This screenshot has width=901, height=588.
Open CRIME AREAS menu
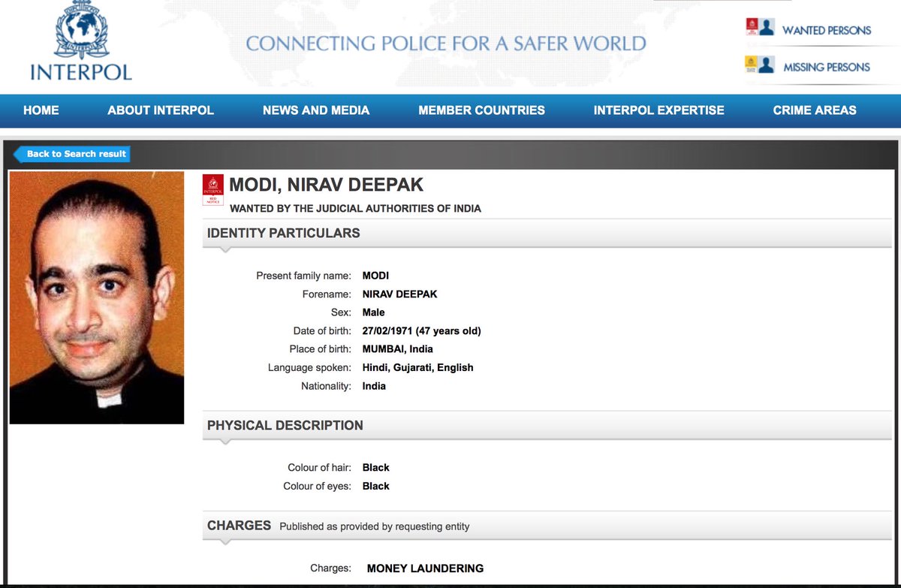pos(815,110)
